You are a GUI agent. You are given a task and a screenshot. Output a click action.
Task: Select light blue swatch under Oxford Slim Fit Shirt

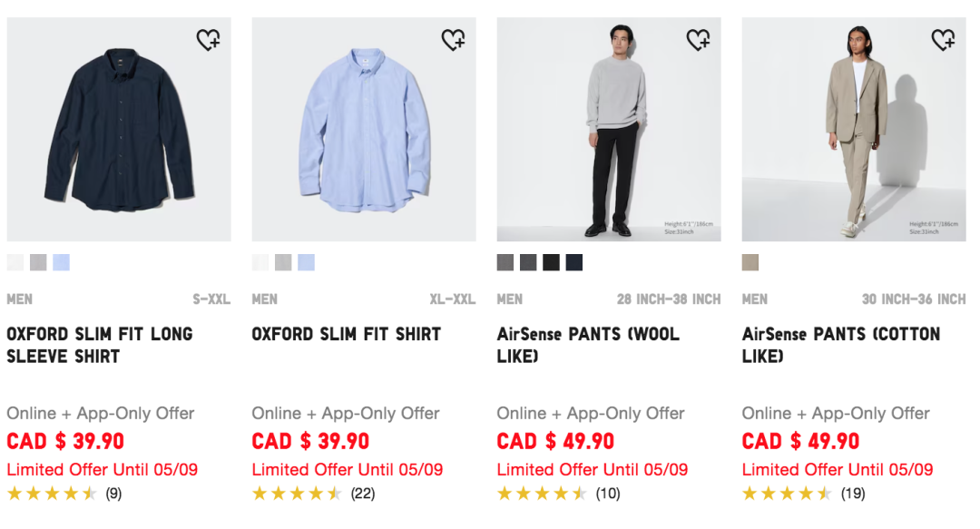(307, 262)
